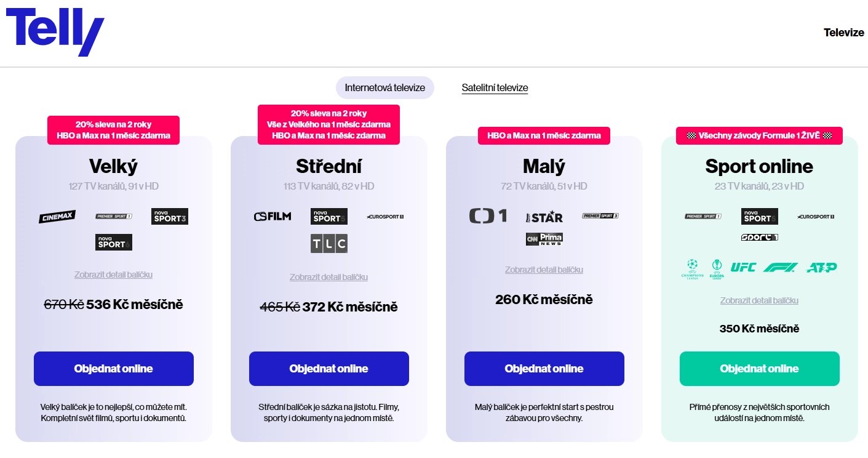Order the Sport online package
Screen dimensions: 868x458
[x=759, y=368]
